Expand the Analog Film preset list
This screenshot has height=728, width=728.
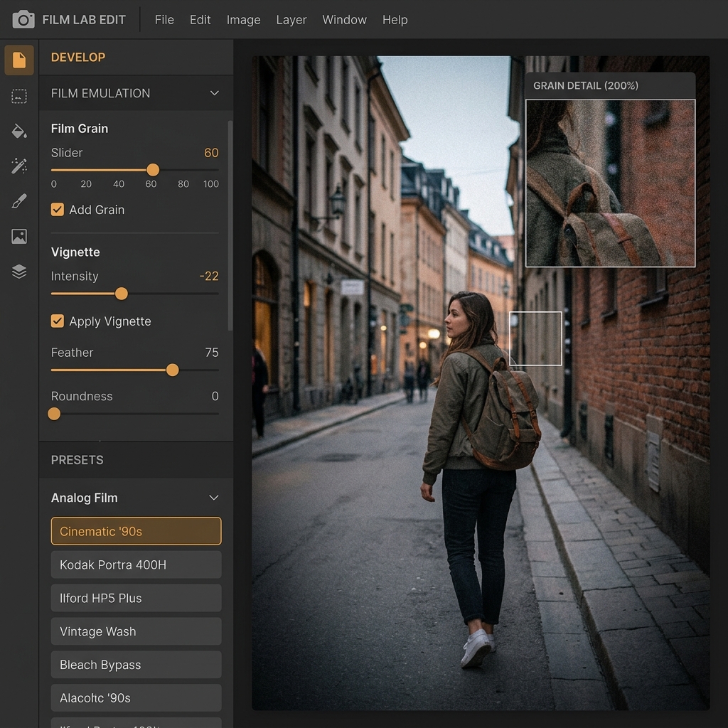click(x=213, y=498)
